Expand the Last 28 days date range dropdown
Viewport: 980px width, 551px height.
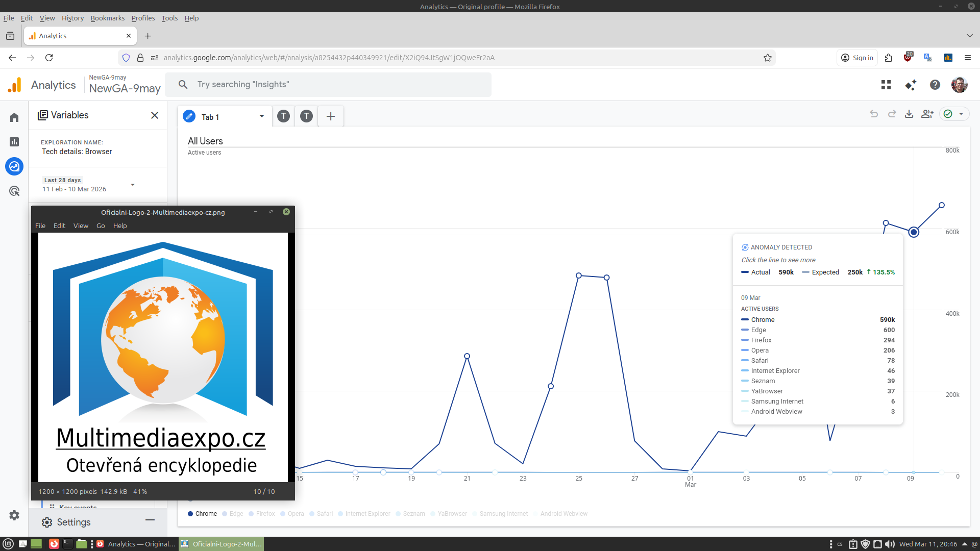133,185
